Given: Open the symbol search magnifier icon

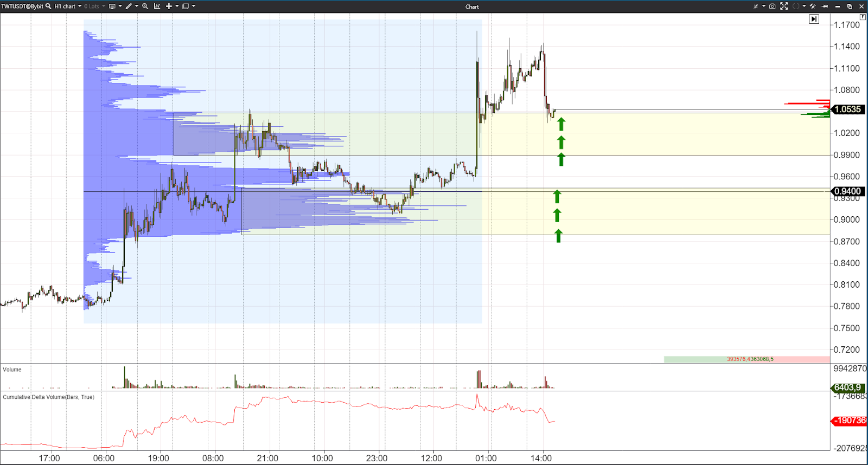Looking at the screenshot, I should [x=48, y=7].
